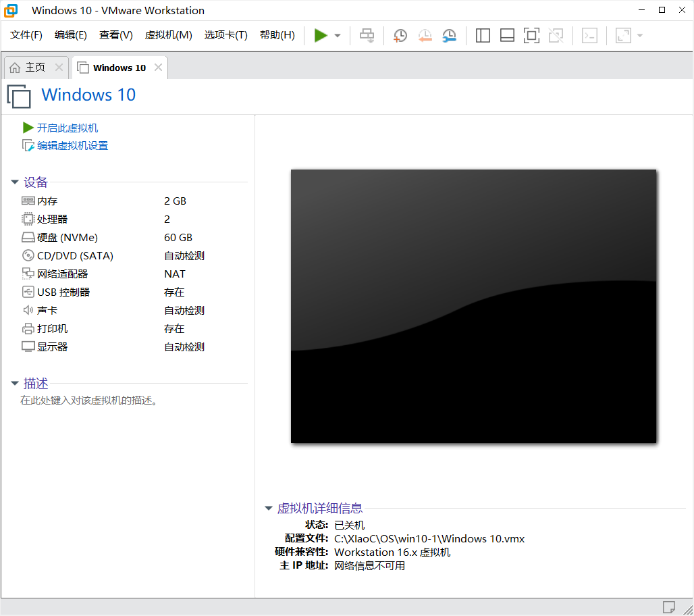The width and height of the screenshot is (694, 616).
Task: Click the console view terminal icon
Action: 589,35
